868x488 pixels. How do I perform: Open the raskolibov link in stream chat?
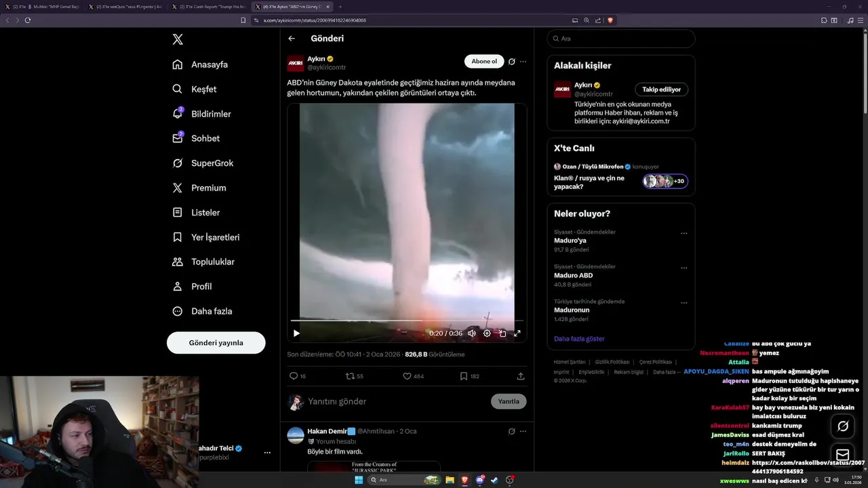click(x=807, y=467)
